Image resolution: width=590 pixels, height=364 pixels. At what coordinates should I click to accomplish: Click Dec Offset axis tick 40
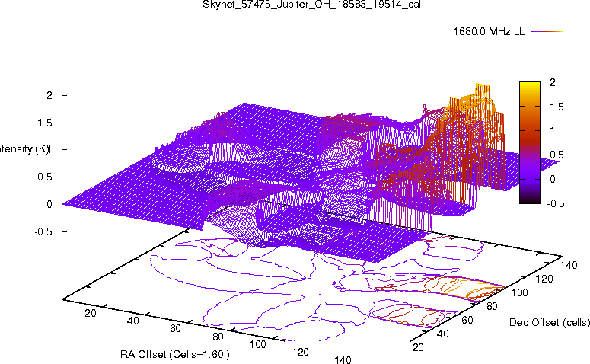point(442,334)
